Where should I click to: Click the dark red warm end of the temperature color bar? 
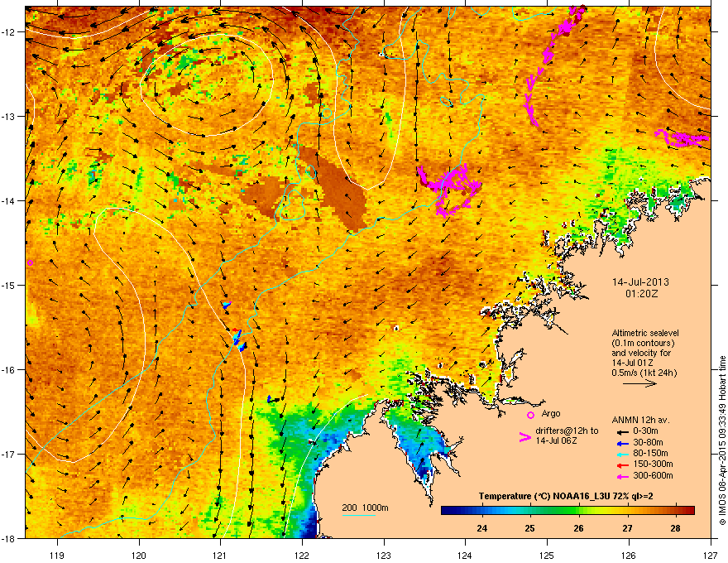(x=689, y=510)
